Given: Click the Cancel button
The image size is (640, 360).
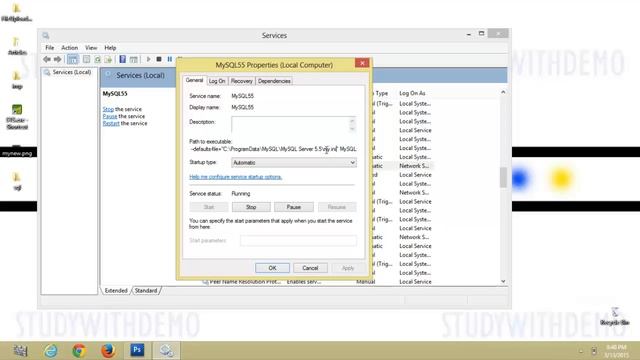Looking at the screenshot, I should tap(310, 268).
